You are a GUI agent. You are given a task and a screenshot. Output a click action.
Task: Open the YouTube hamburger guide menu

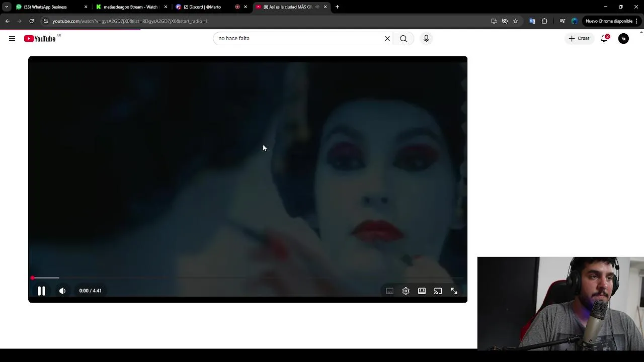(x=12, y=38)
